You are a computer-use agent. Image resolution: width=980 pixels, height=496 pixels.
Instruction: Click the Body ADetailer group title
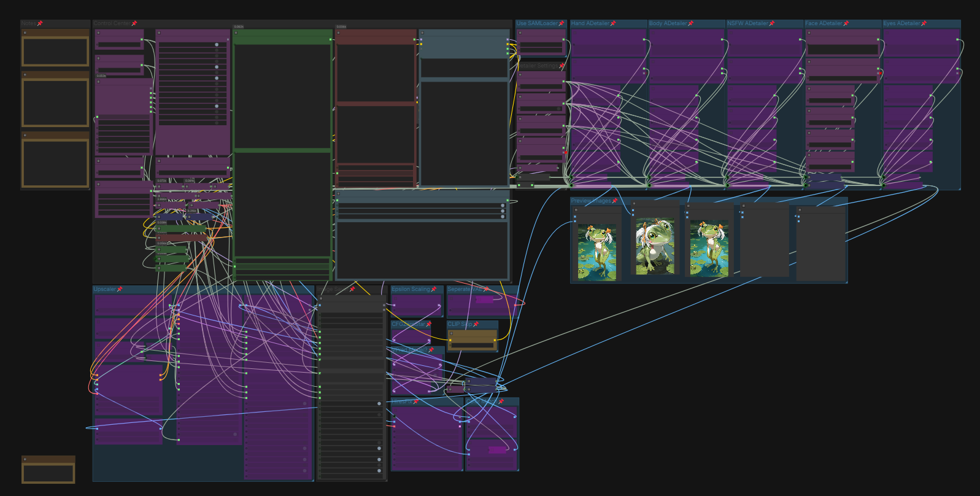[668, 23]
